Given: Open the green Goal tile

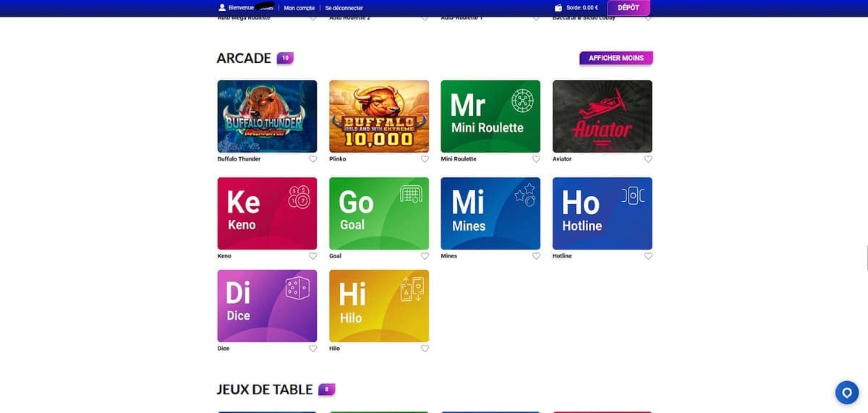Looking at the screenshot, I should (x=379, y=213).
